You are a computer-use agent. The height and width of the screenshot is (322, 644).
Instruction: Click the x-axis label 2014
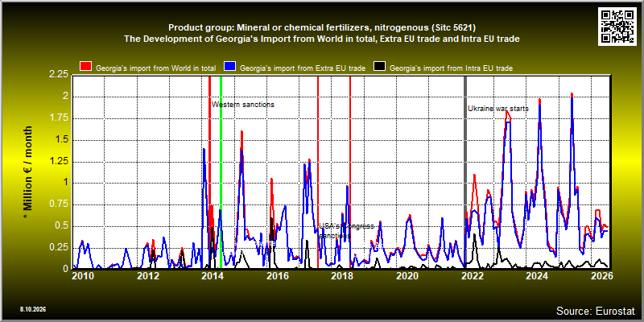click(x=212, y=276)
